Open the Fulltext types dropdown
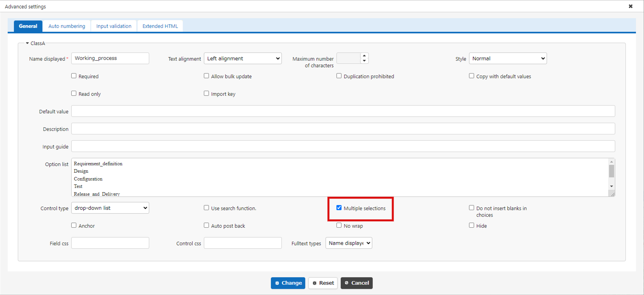This screenshot has height=295, width=644. click(x=349, y=243)
